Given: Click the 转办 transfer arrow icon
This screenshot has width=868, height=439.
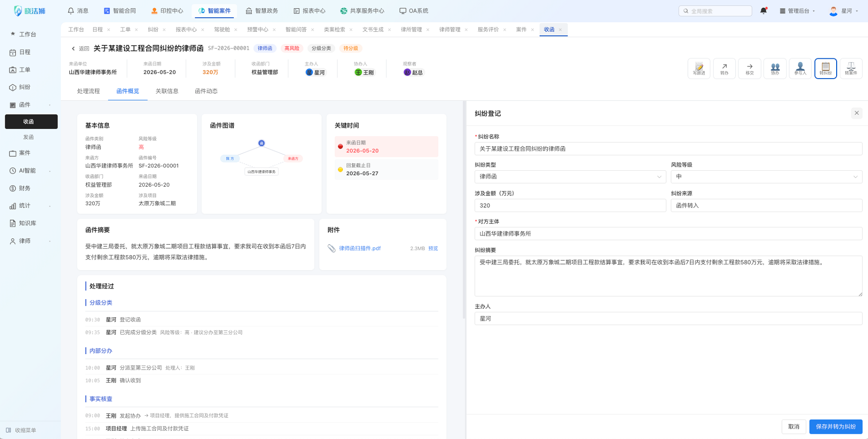Looking at the screenshot, I should coord(724,68).
